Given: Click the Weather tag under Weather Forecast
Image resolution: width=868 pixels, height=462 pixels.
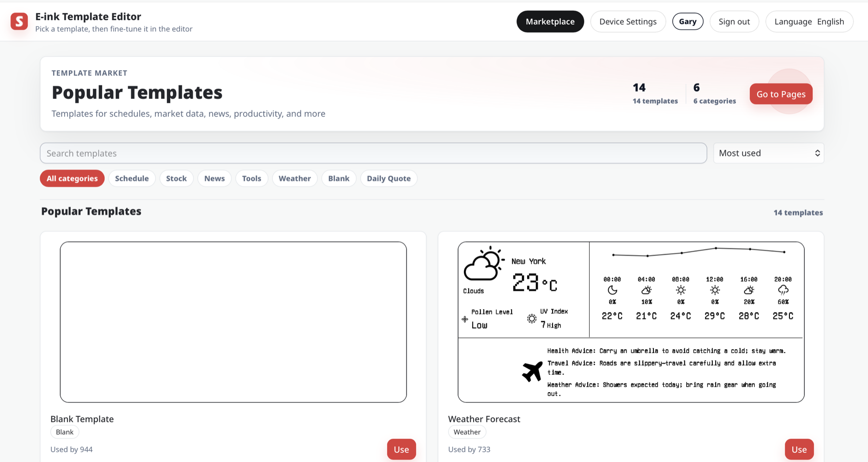Looking at the screenshot, I should pyautogui.click(x=467, y=432).
